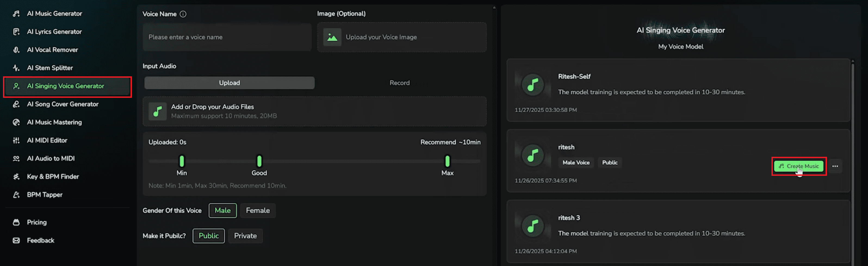Switch to the Upload input tab
868x266 pixels.
(230, 83)
